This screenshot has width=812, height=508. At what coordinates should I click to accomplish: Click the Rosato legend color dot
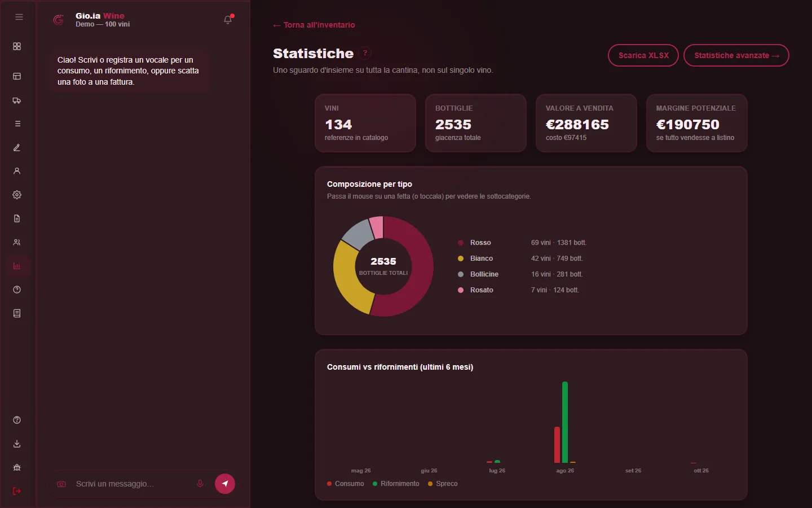pos(461,290)
